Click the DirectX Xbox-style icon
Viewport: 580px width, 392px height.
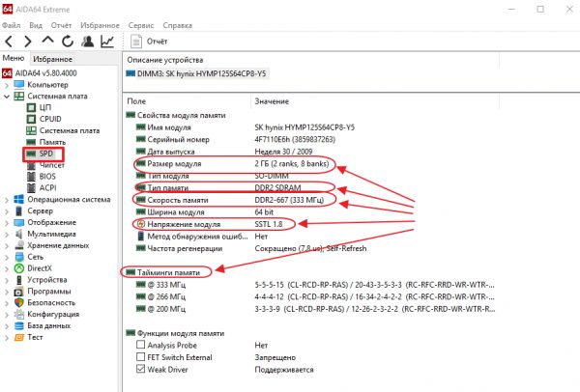coord(19,268)
